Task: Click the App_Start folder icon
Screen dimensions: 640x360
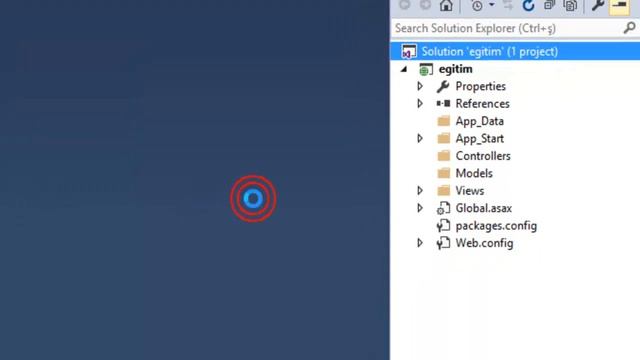Action: point(443,139)
